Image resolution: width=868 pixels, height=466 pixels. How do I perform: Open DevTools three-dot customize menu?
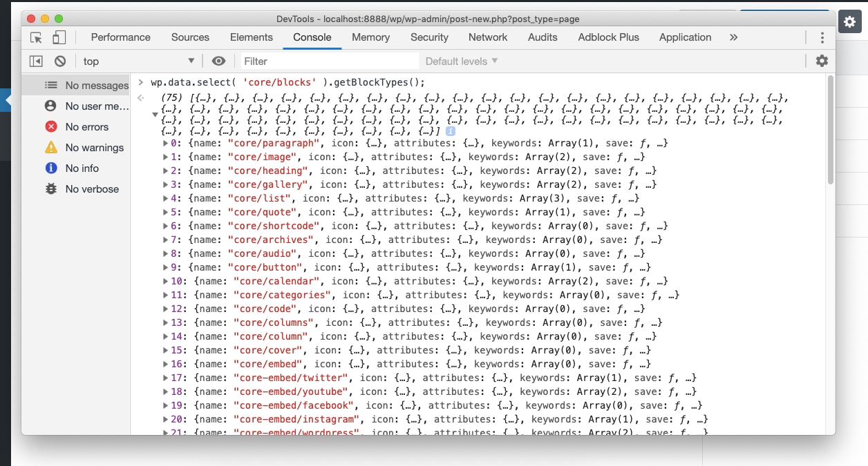(x=822, y=38)
